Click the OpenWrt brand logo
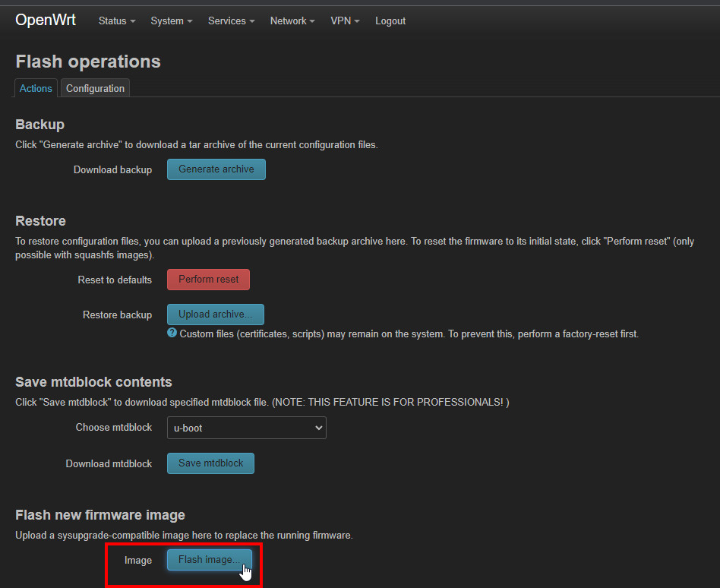The height and width of the screenshot is (588, 720). tap(46, 21)
